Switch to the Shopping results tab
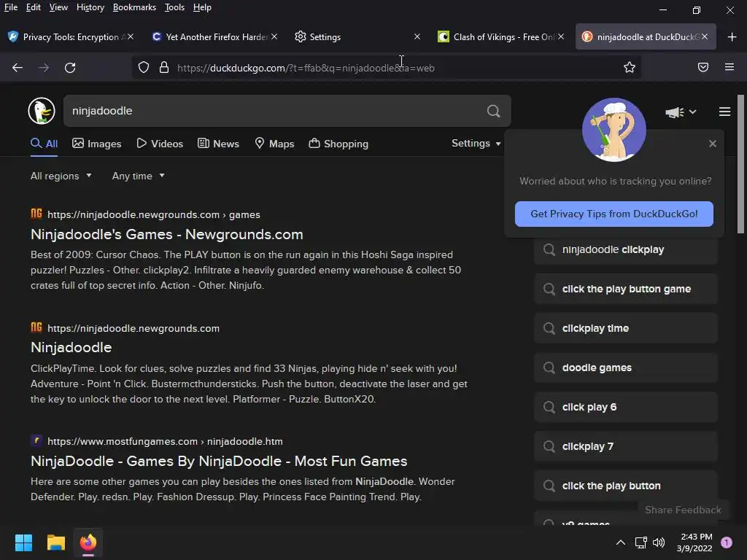 [338, 144]
